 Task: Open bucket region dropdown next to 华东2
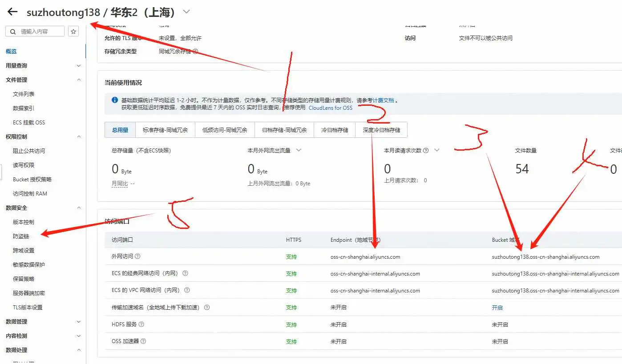186,12
